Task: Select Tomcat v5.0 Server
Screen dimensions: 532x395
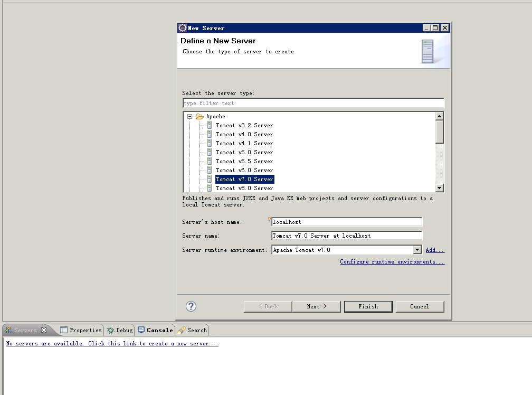Action: [244, 152]
